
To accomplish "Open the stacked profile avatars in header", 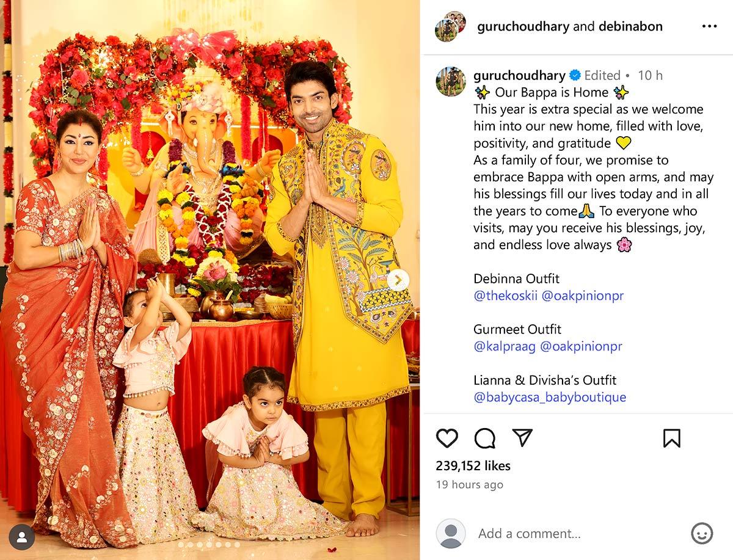I will [x=451, y=26].
